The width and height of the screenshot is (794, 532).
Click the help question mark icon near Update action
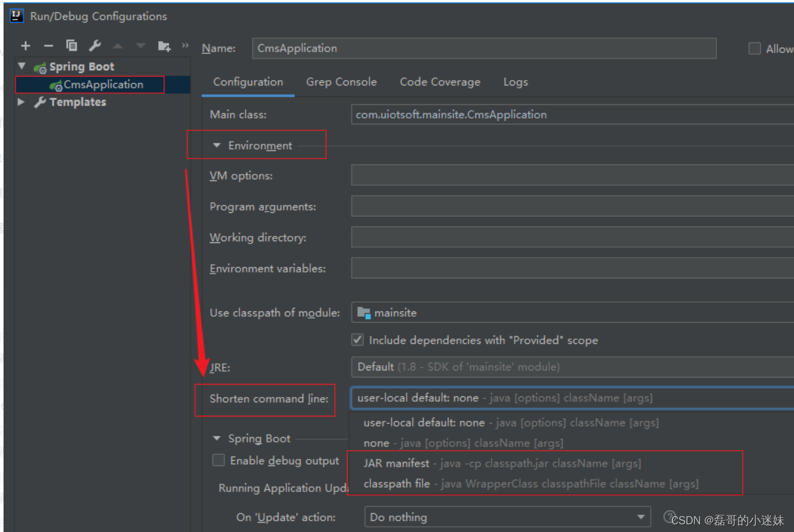tap(668, 517)
